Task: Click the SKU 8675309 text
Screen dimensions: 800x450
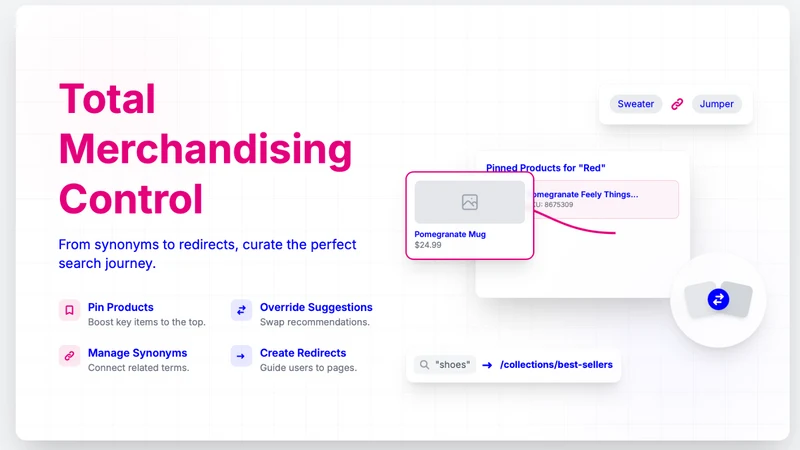Action: [554, 205]
